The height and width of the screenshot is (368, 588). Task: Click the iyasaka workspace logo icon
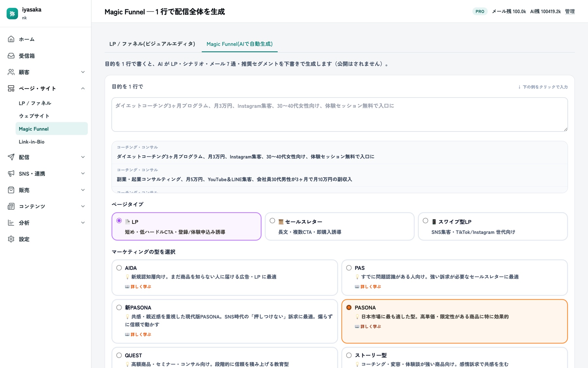tap(12, 13)
